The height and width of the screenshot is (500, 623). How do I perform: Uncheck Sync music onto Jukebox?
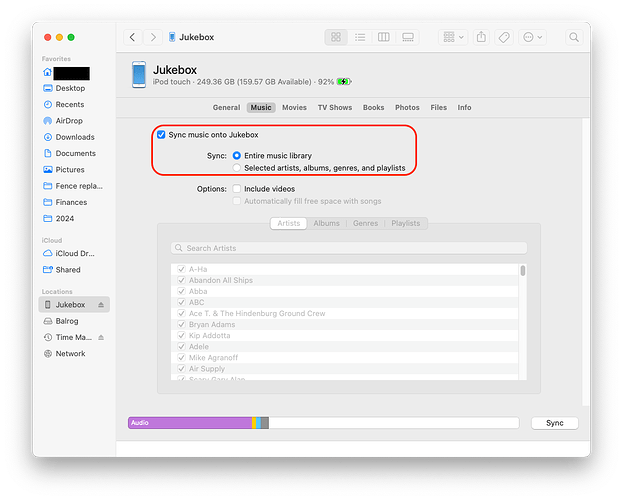(161, 135)
